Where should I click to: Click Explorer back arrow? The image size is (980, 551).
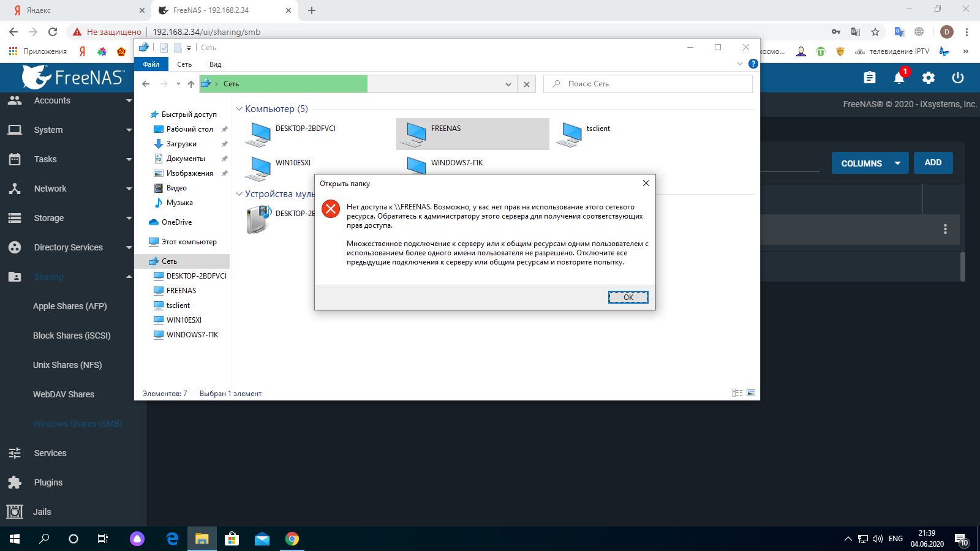pyautogui.click(x=146, y=84)
